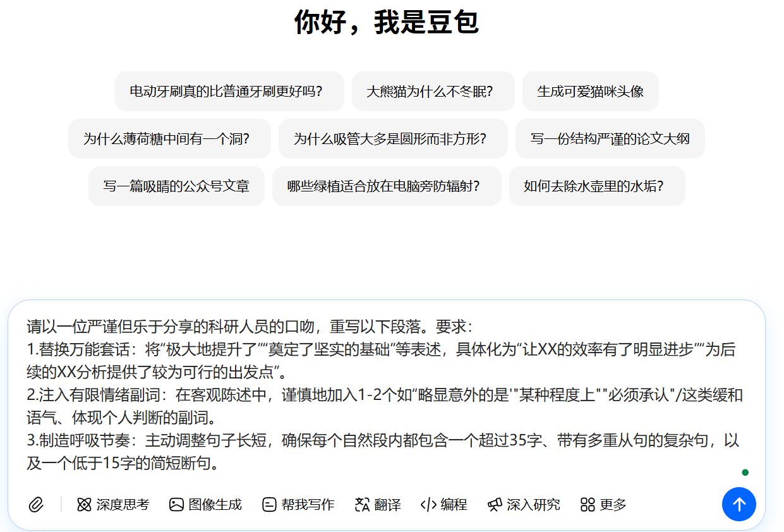Viewport: 784px width, 532px height.
Task: Click the first prompt line 请以一位严谨但乐于分享
Action: (250, 327)
